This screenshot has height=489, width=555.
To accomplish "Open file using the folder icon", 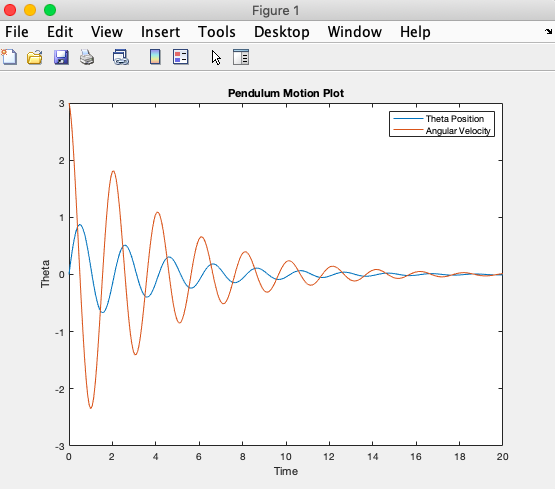I will [35, 57].
